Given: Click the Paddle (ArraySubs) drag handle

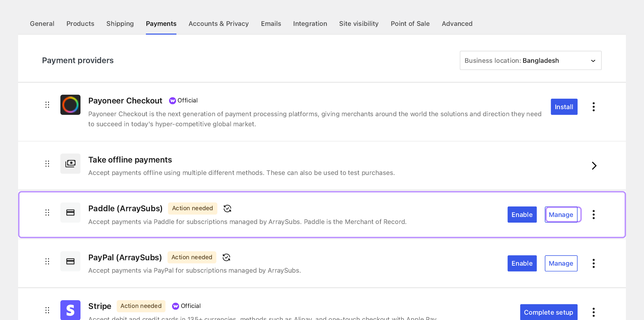Looking at the screenshot, I should (47, 213).
